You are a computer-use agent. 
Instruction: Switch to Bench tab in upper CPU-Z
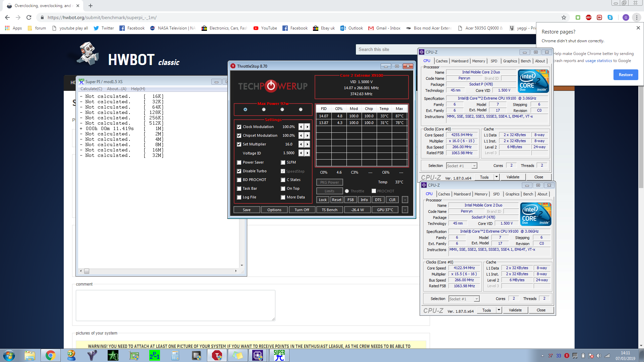[526, 61]
